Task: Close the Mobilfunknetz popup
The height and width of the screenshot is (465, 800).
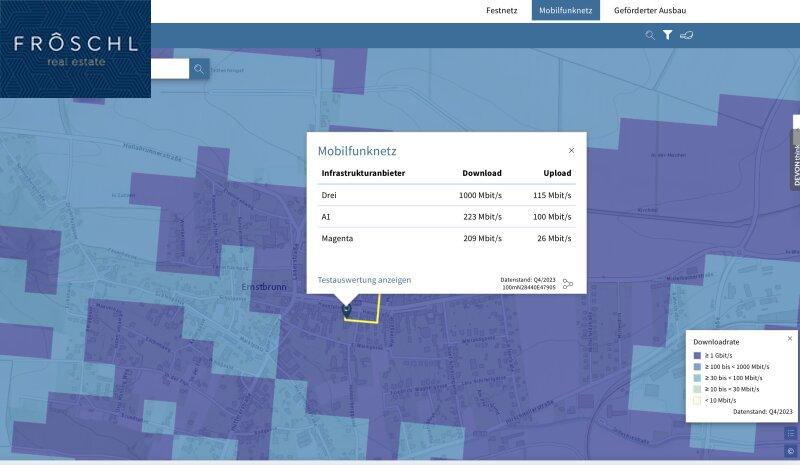Action: click(572, 150)
